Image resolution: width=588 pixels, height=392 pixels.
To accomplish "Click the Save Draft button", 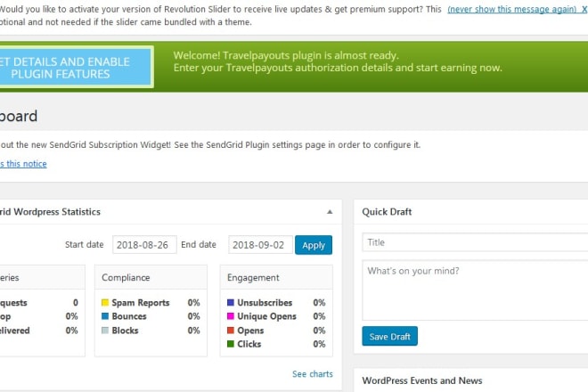I will tap(389, 336).
